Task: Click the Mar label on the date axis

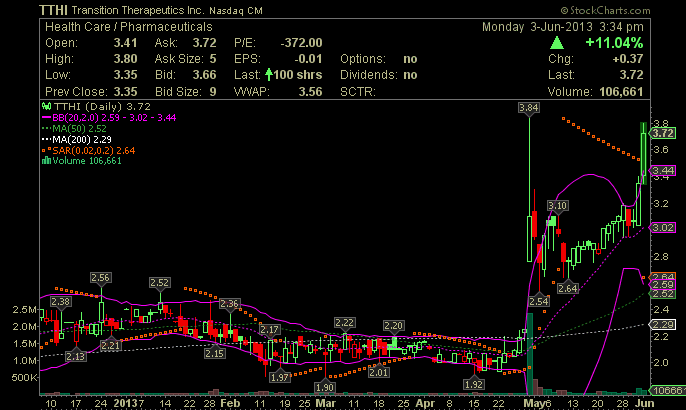Action: tap(326, 403)
